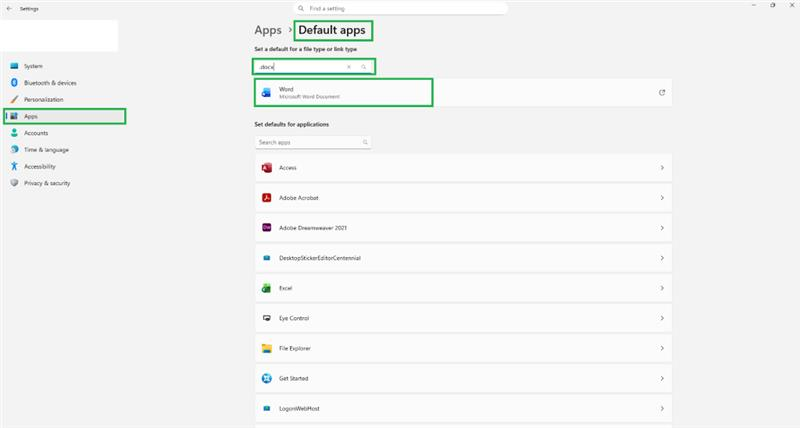Open Excel name row
This screenshot has width=800, height=428.
[463, 288]
